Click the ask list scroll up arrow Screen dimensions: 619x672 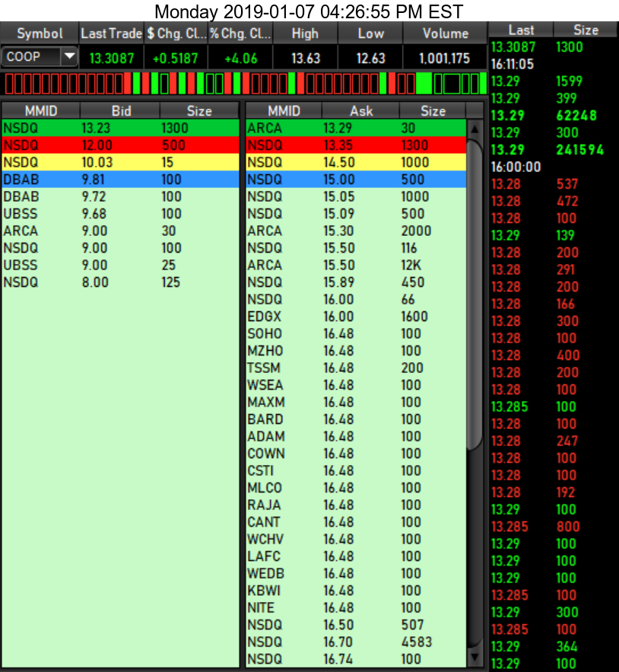[x=475, y=129]
